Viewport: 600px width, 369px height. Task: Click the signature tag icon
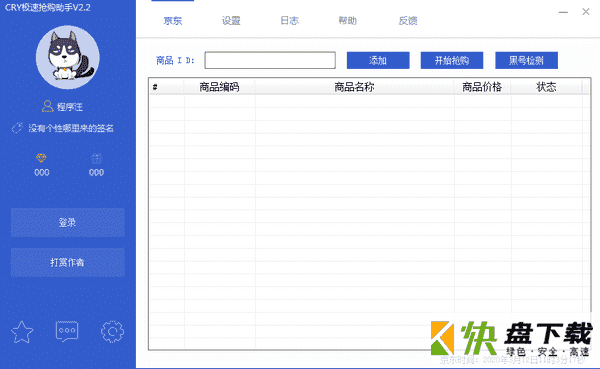17,128
